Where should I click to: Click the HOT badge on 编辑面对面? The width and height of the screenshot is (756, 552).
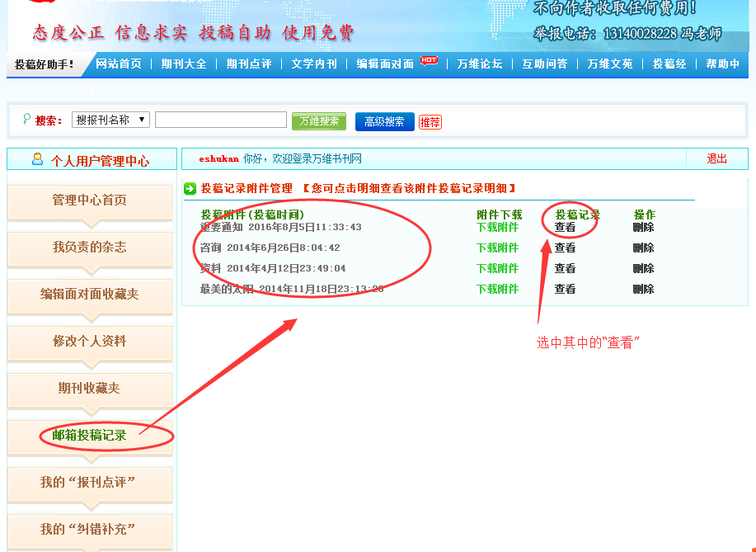click(429, 59)
